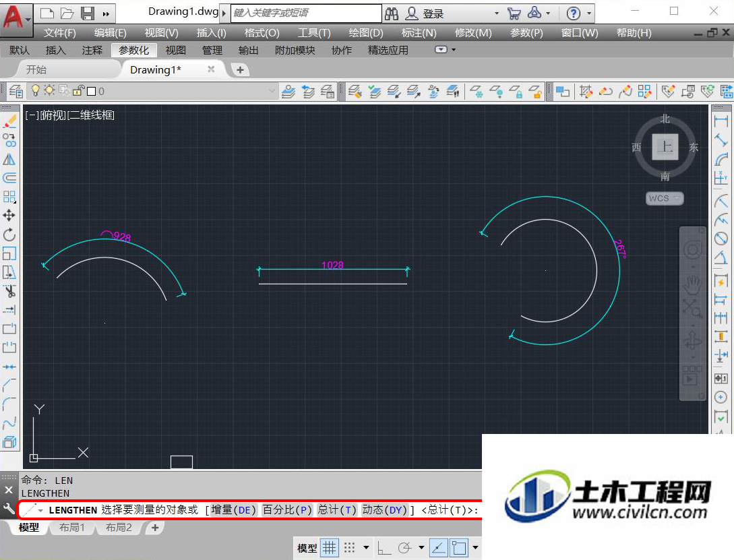Expand the Help dropdown arrow

coord(589,13)
